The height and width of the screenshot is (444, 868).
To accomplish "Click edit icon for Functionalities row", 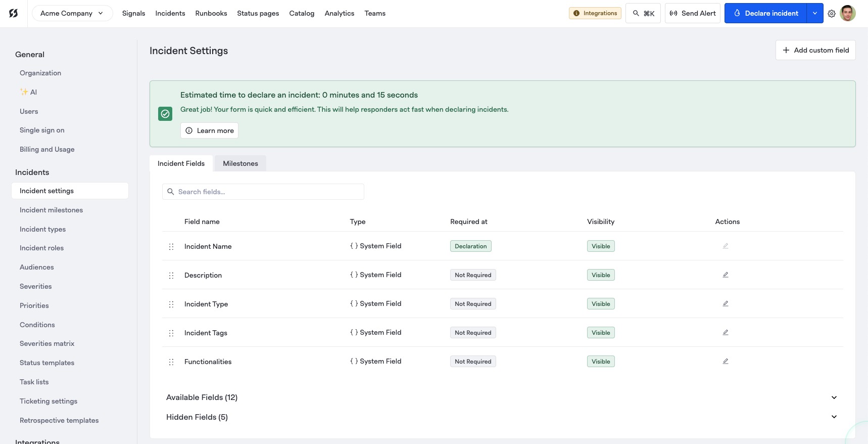I will click(x=726, y=362).
